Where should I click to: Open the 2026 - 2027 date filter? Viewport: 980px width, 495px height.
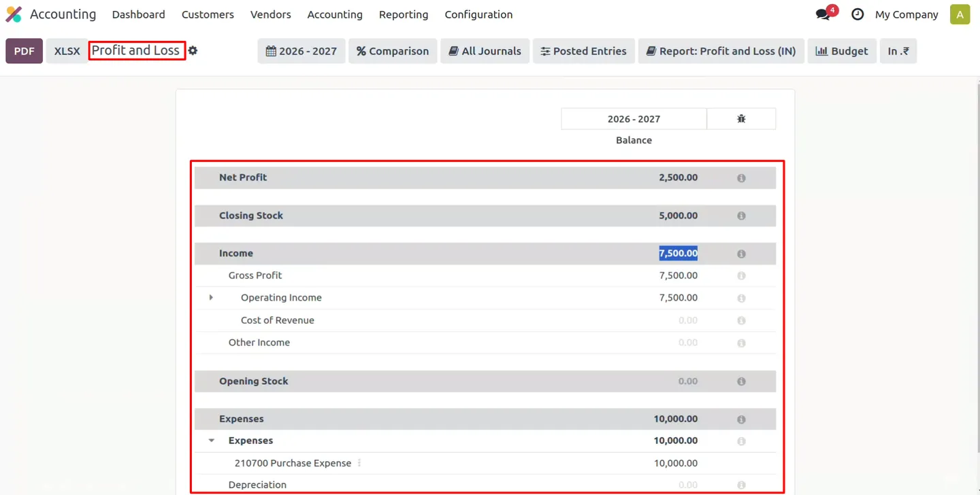301,51
